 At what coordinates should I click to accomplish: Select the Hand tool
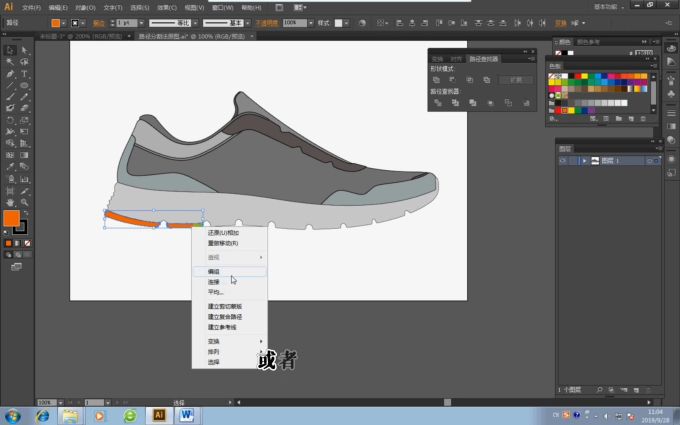pyautogui.click(x=10, y=203)
